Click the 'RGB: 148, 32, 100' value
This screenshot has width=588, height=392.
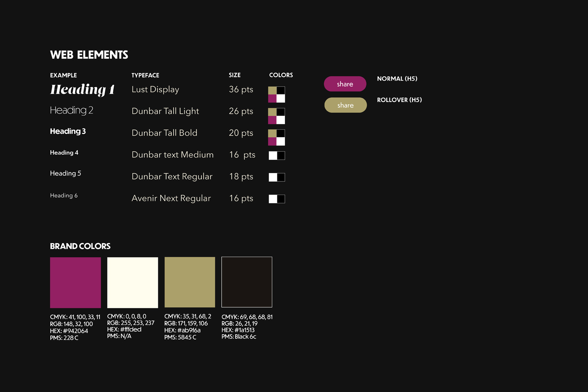pos(72,324)
